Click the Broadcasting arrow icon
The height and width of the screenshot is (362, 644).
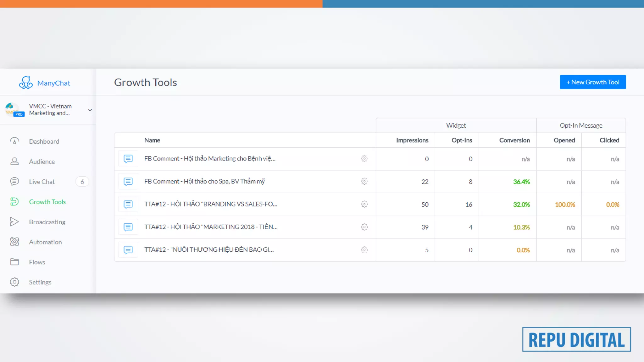coord(14,222)
